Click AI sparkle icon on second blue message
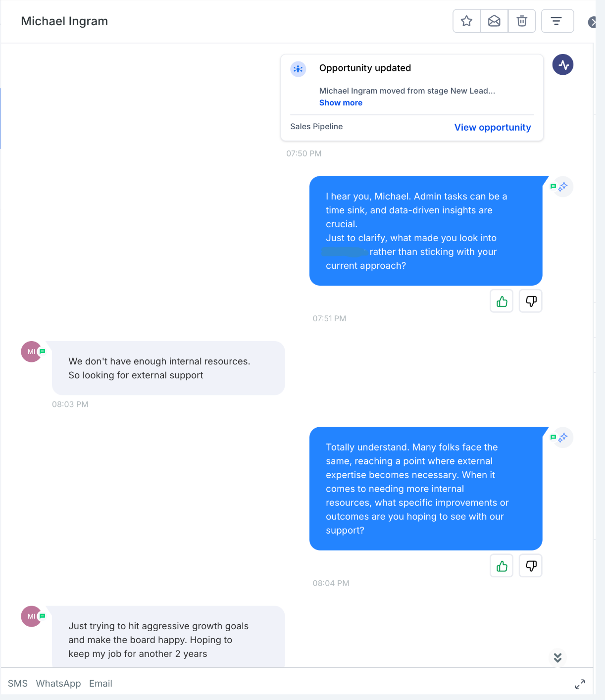605x700 pixels. point(563,438)
